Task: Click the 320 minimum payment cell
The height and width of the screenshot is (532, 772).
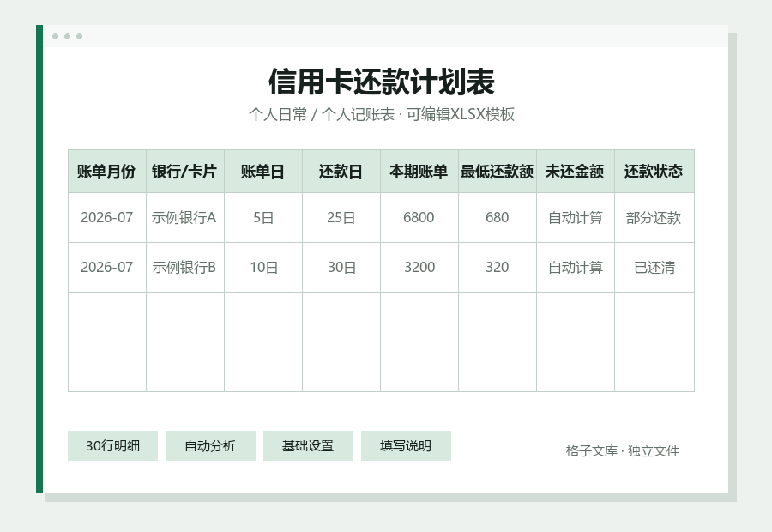Action: [x=498, y=267]
